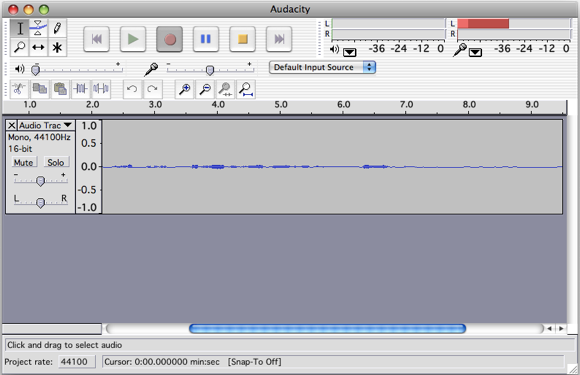Click the Project rate 44100 field

pyautogui.click(x=77, y=362)
